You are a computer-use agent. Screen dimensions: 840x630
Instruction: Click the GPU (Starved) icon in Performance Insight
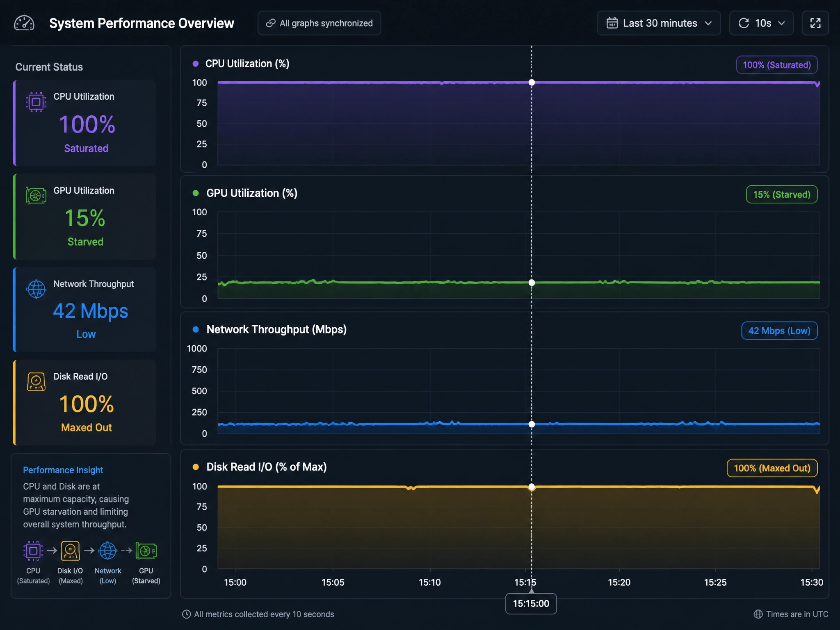pos(146,551)
